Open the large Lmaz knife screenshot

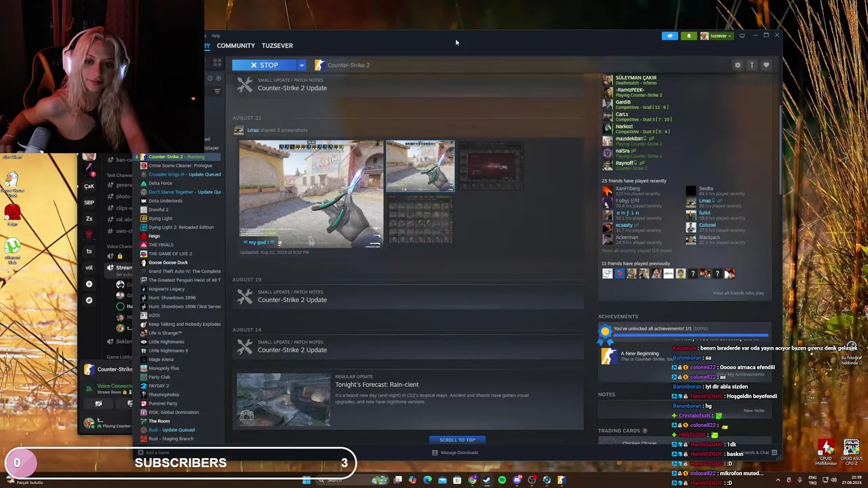pos(311,194)
